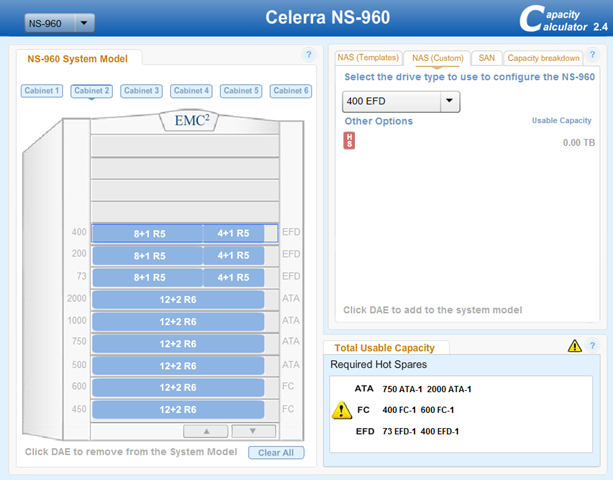613x480 pixels.
Task: Click the help icon in Total Usable Capacity panel
Action: tap(592, 346)
